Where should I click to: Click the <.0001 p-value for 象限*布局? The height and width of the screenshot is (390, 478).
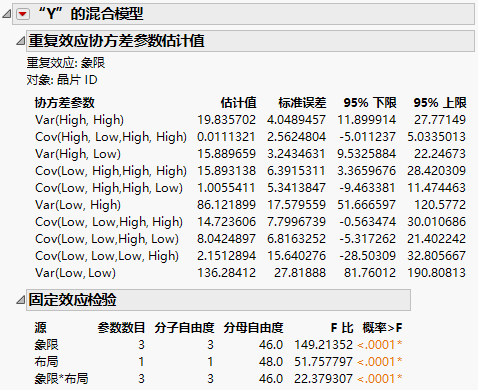[x=380, y=379]
